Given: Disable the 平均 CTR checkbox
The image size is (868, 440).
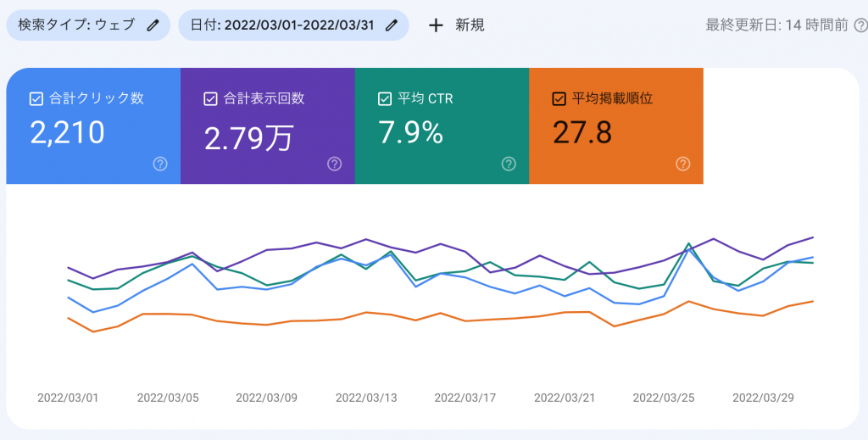Looking at the screenshot, I should click(x=385, y=99).
